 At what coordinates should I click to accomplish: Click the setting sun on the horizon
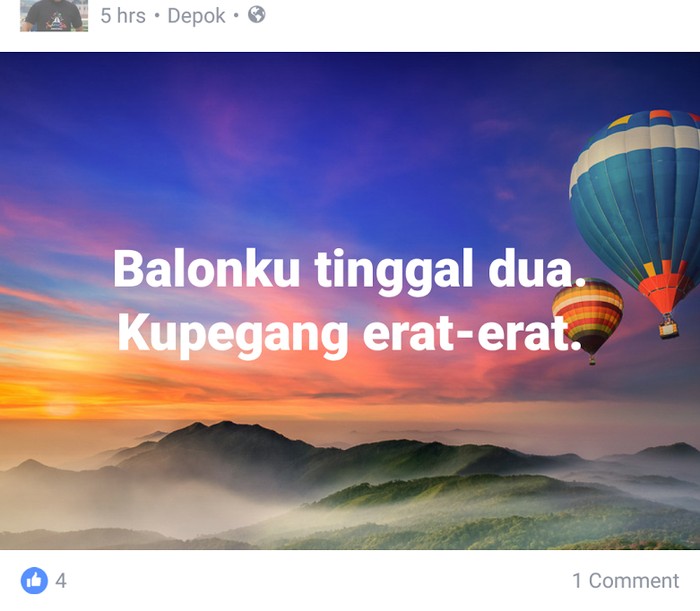pos(60,408)
